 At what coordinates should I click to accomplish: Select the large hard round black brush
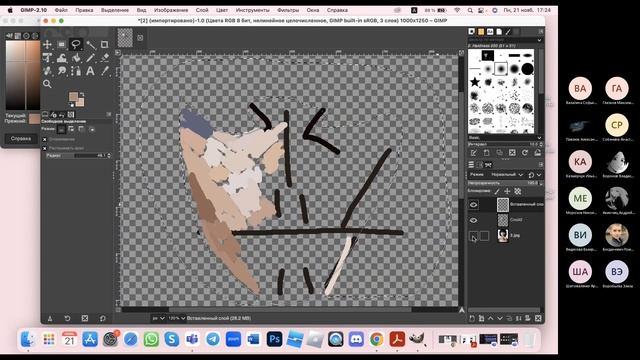pos(527,69)
